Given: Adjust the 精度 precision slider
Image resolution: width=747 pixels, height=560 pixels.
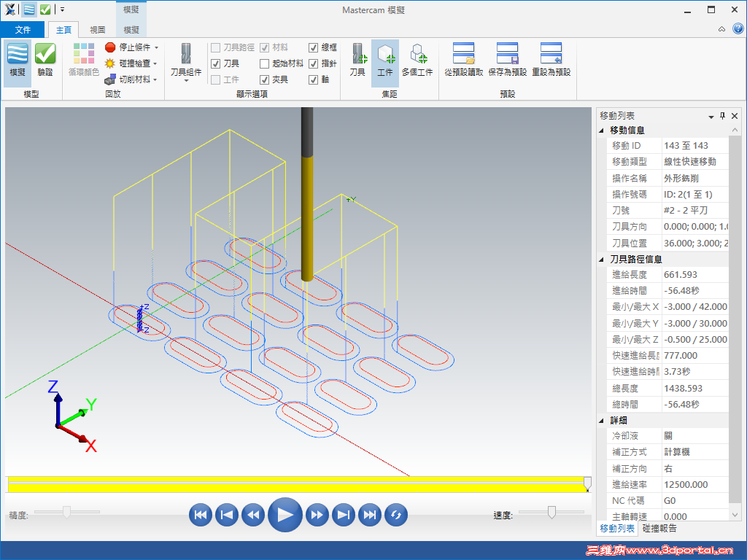Looking at the screenshot, I should 66,512.
